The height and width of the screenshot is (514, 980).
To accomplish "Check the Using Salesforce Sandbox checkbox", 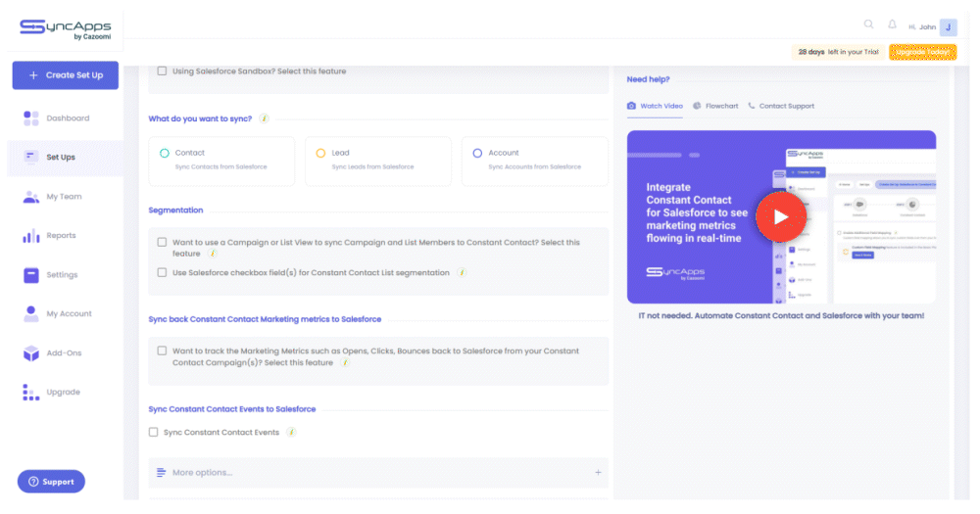I will (x=162, y=71).
